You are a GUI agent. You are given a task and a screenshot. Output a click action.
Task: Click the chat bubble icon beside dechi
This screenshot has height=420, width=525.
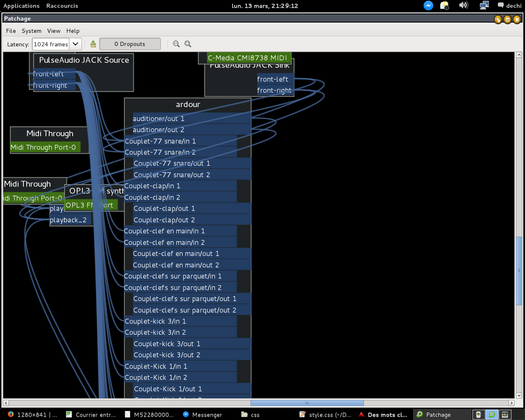[x=500, y=6]
